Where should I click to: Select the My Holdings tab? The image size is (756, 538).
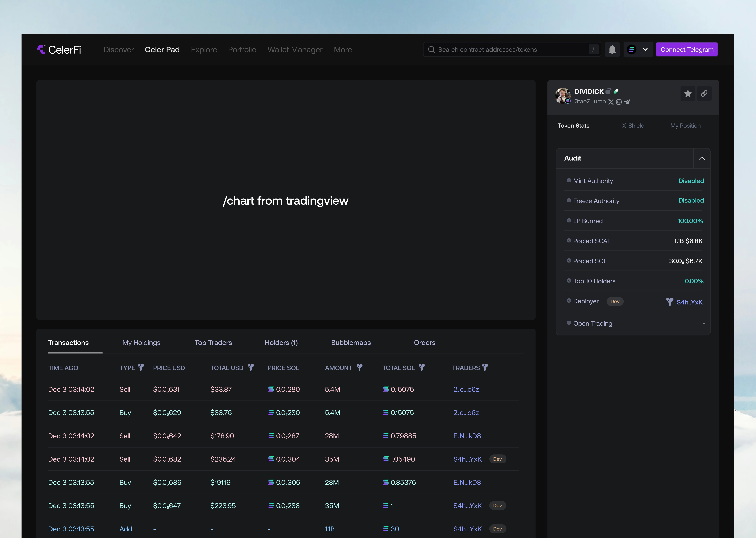coord(141,343)
